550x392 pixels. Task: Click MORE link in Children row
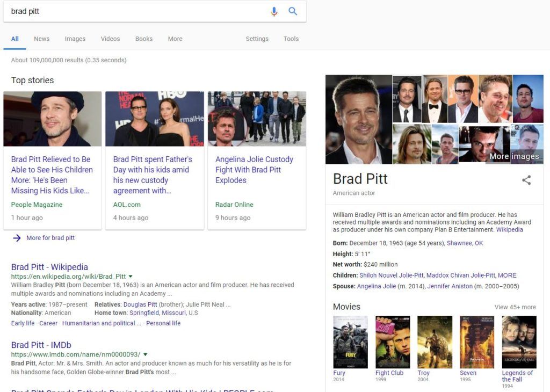[507, 275]
